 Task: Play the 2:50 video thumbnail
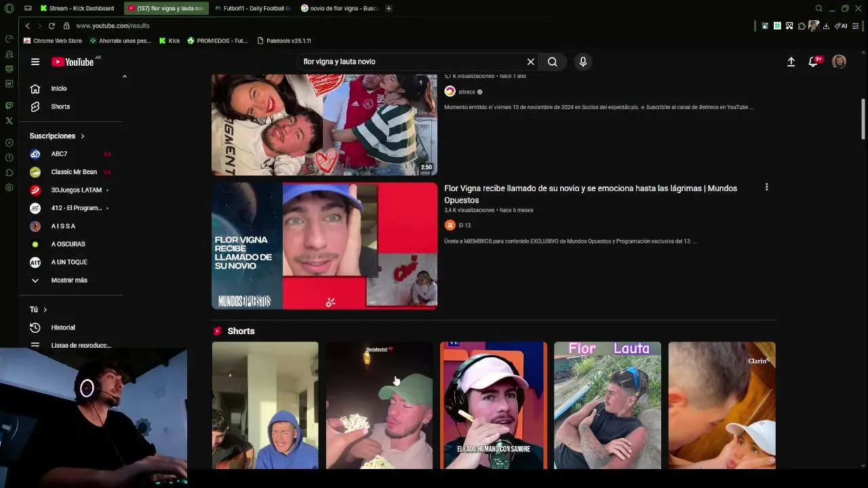[x=324, y=125]
